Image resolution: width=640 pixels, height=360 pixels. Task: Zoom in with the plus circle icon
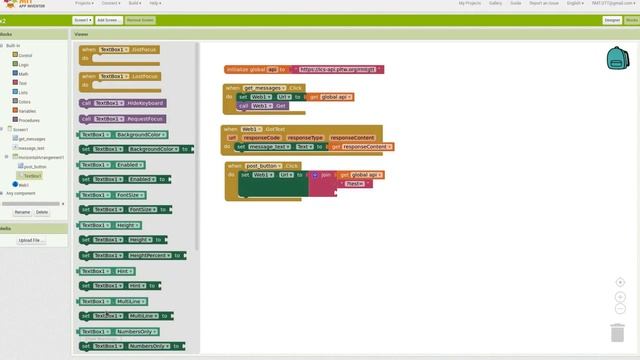point(620,297)
